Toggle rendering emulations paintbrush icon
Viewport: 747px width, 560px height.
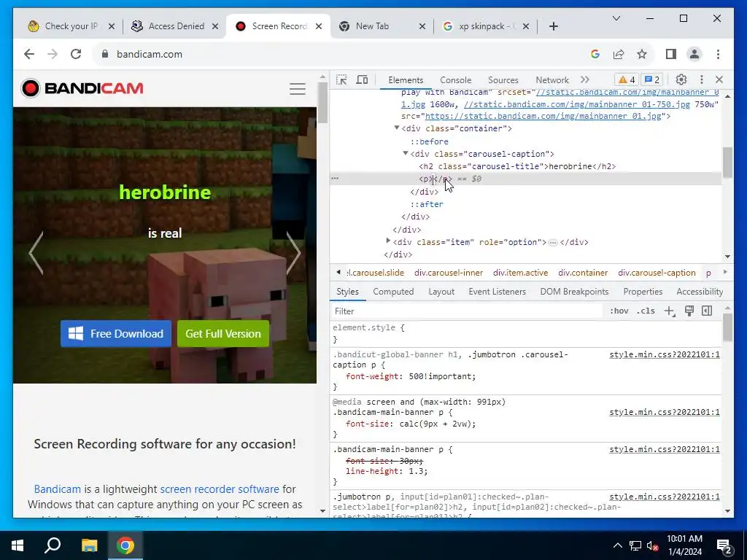coord(689,311)
